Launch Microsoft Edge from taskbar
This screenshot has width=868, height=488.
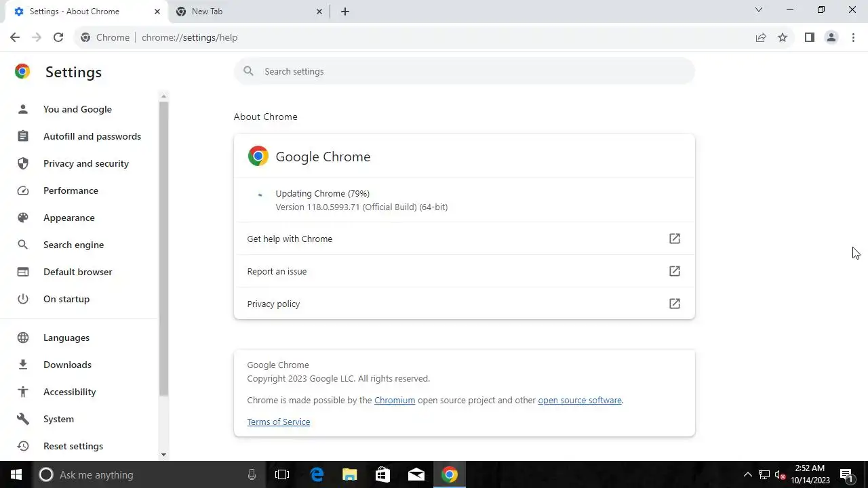pyautogui.click(x=317, y=474)
